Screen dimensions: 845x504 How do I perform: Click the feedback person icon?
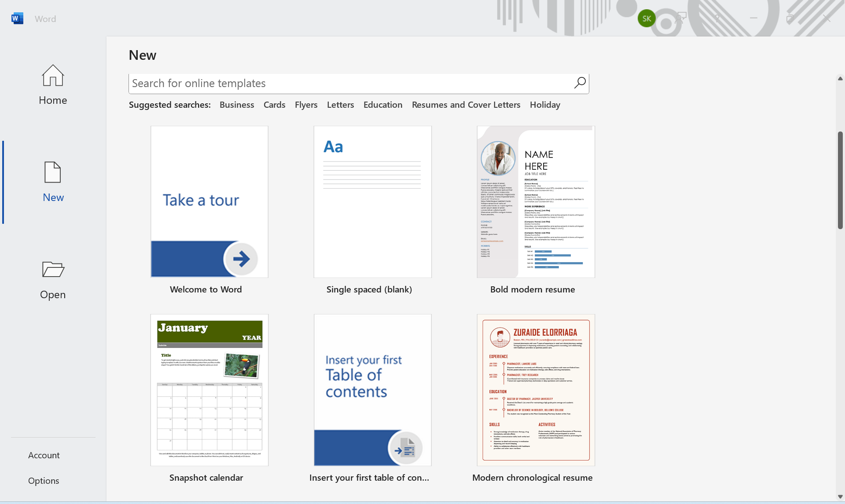click(681, 18)
